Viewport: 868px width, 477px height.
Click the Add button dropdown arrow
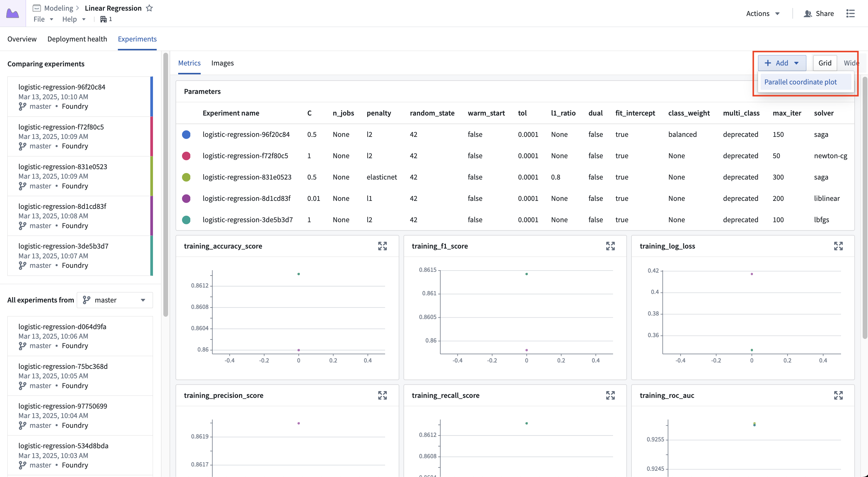tap(796, 63)
